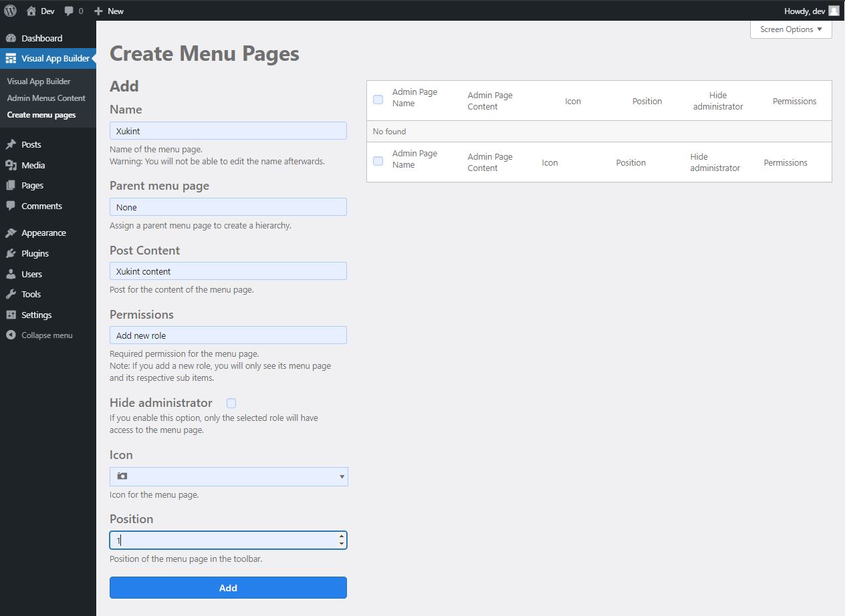This screenshot has width=845, height=616.
Task: Click the Icon column header
Action: (573, 101)
